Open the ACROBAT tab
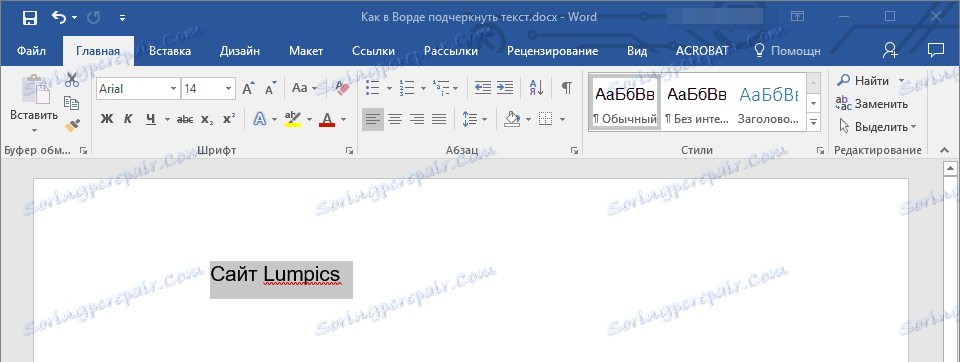The height and width of the screenshot is (362, 960). (702, 51)
